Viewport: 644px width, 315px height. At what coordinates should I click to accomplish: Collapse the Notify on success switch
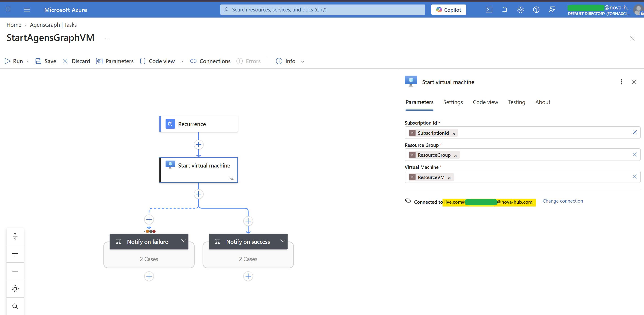[x=282, y=241]
